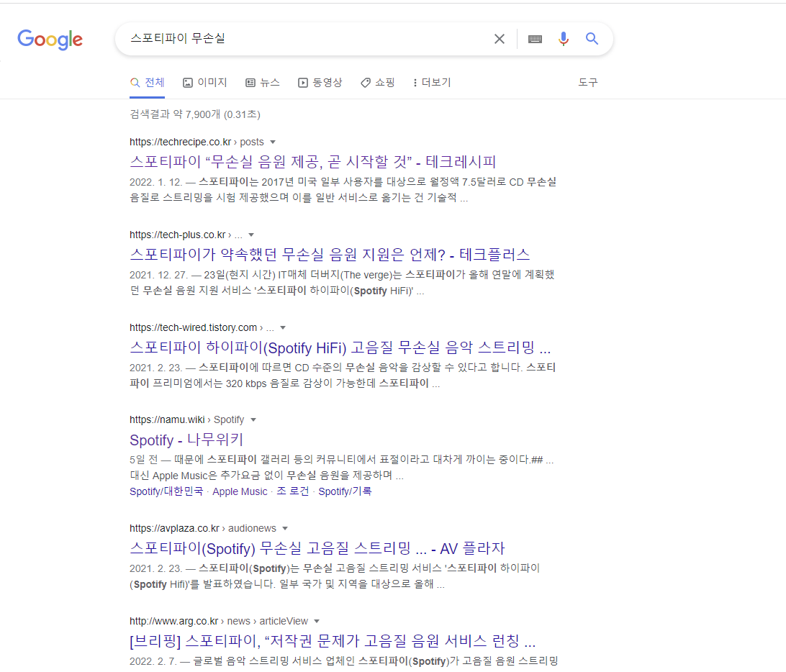This screenshot has width=786, height=672.
Task: Switch to the 뉴스 tab
Action: point(263,83)
